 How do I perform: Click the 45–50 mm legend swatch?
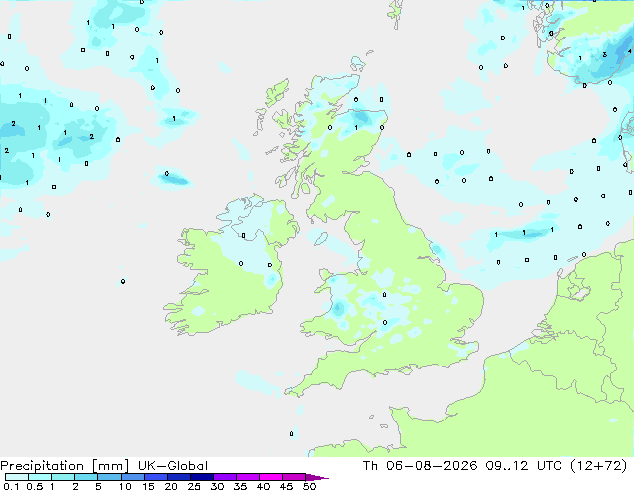tap(294, 477)
